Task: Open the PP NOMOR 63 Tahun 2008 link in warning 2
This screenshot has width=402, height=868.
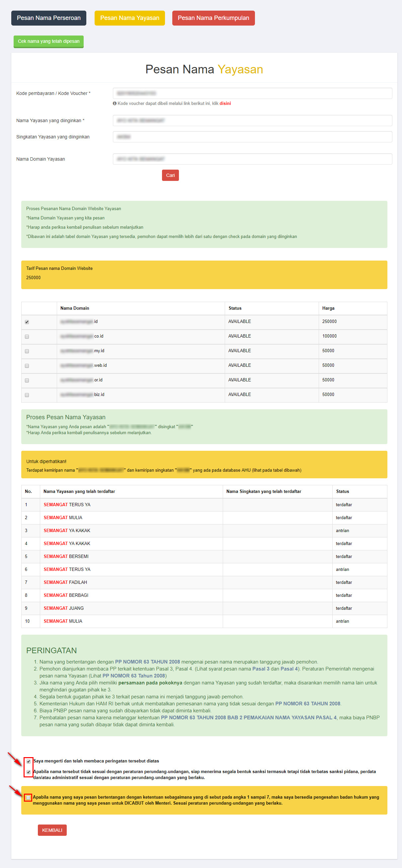Action: click(134, 675)
